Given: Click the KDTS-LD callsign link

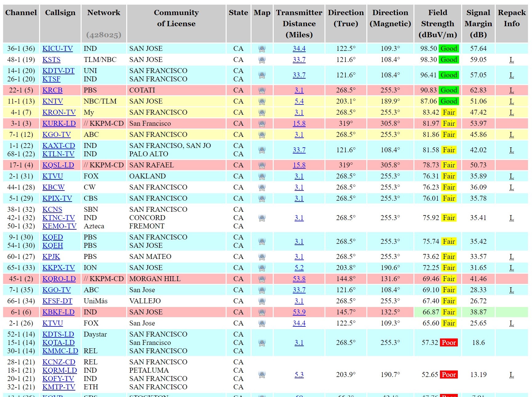Looking at the screenshot, I should 58,334.
